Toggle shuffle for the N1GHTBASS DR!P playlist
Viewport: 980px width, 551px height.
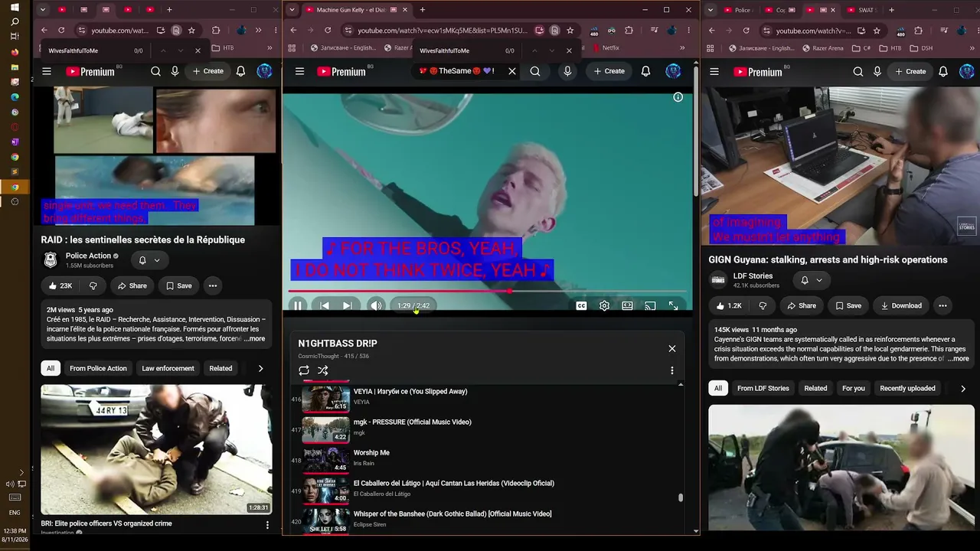click(x=323, y=370)
